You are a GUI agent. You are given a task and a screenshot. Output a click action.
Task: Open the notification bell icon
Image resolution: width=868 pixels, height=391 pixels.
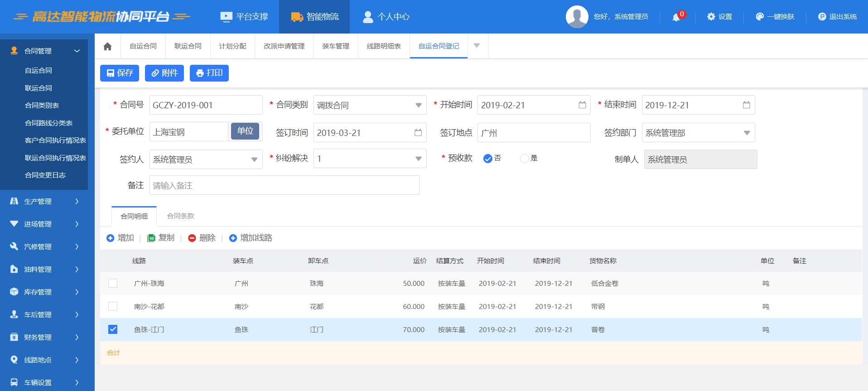tap(676, 17)
